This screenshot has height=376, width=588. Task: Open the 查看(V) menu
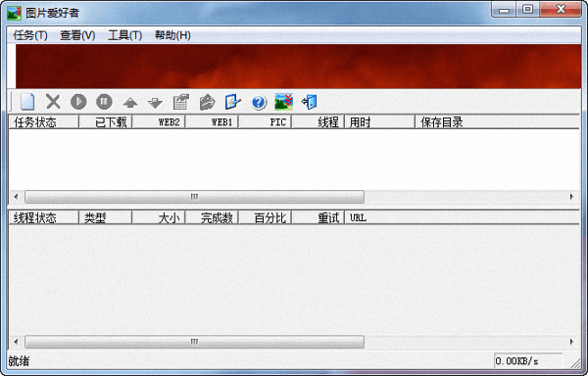tap(77, 35)
